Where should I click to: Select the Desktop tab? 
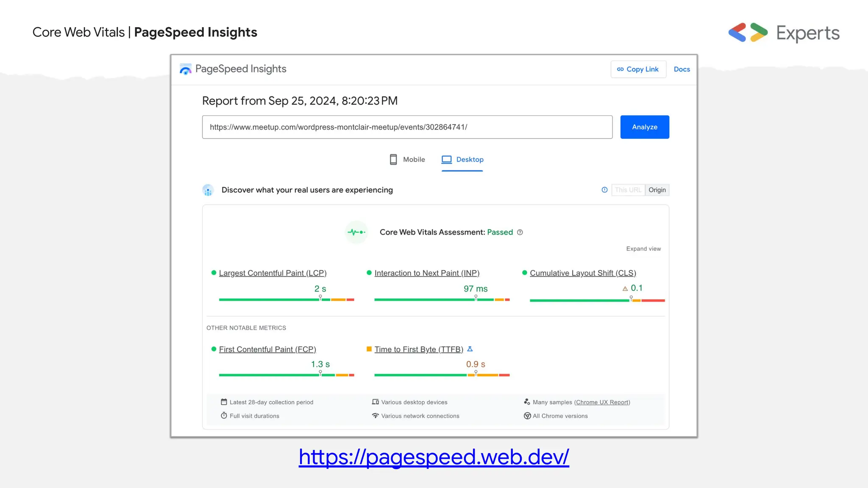click(462, 160)
